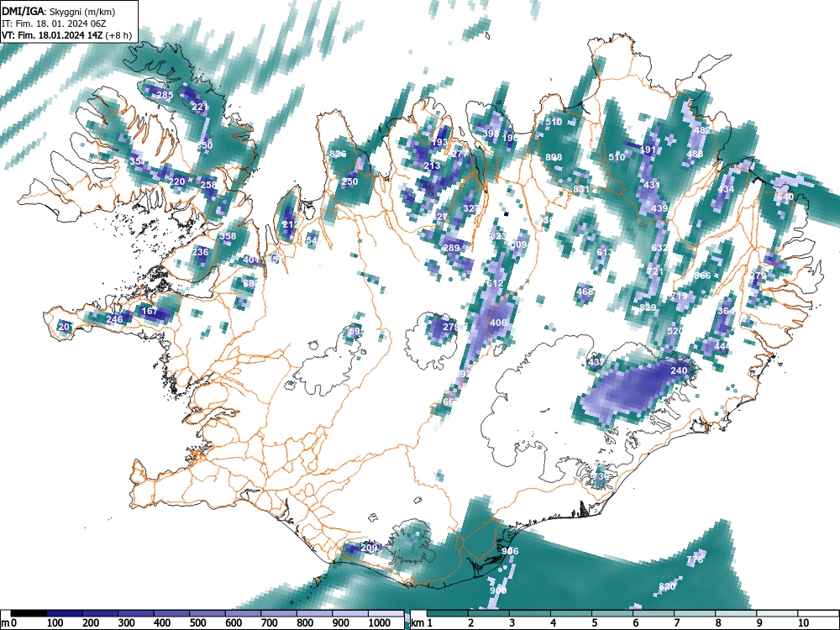Click the 'DMI/IGA: Skyggni (m/km)' title line
The image size is (840, 630).
point(59,12)
